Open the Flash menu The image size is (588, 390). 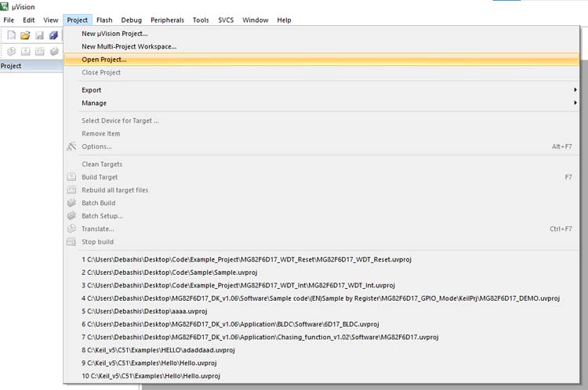pyautogui.click(x=104, y=20)
